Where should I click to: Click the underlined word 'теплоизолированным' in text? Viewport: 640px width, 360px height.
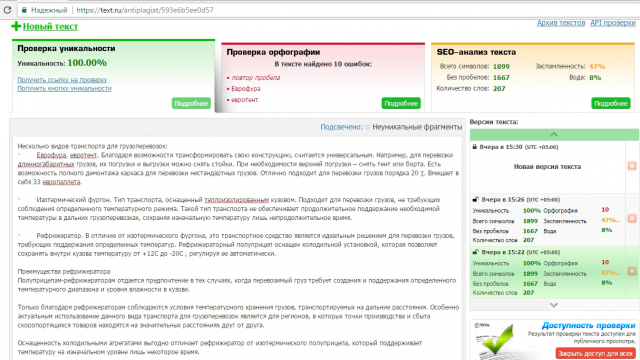pyautogui.click(x=236, y=200)
